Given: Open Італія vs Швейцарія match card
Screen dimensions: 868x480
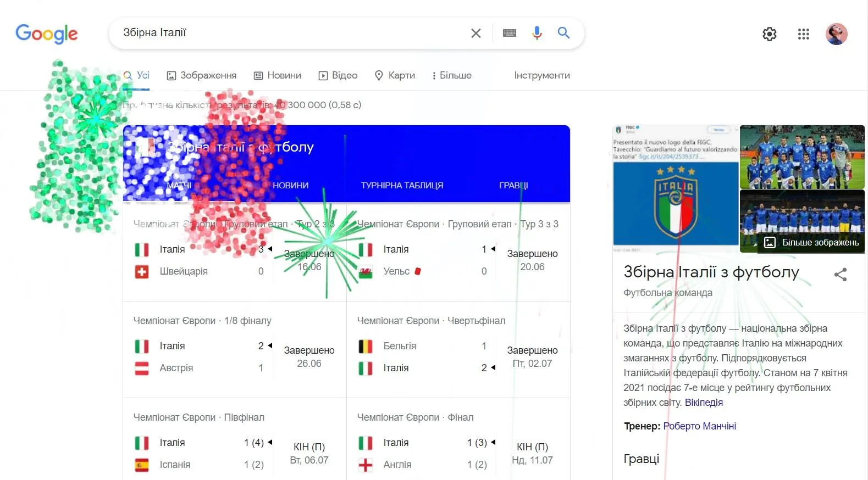Looking at the screenshot, I should coord(235,253).
